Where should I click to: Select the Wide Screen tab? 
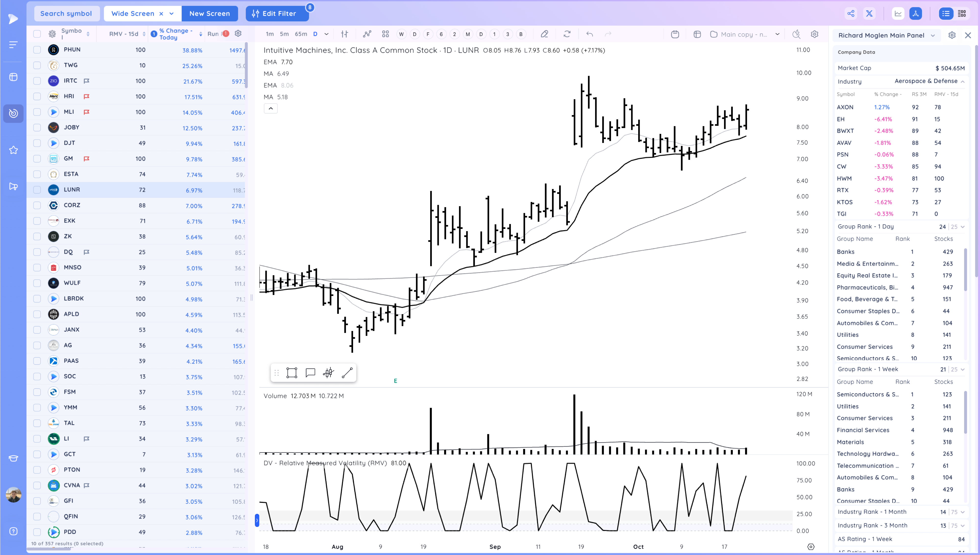[x=133, y=14]
